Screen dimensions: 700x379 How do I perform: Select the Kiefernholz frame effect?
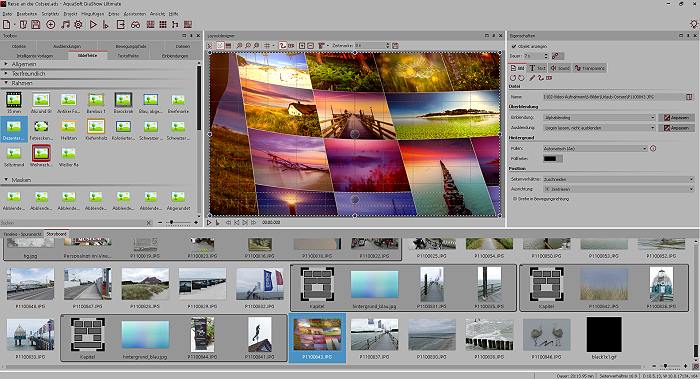point(96,129)
